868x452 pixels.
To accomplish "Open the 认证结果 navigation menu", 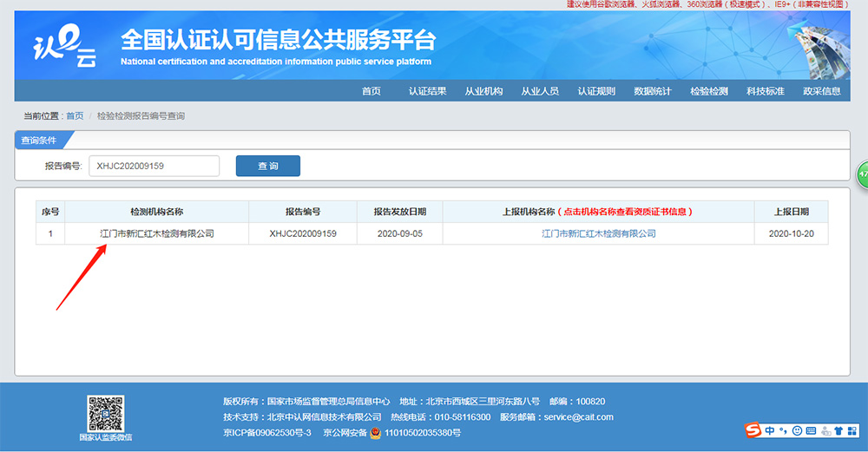I will (x=428, y=91).
